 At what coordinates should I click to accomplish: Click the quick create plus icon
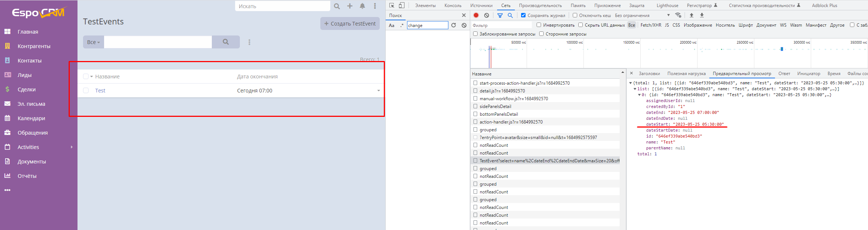349,6
